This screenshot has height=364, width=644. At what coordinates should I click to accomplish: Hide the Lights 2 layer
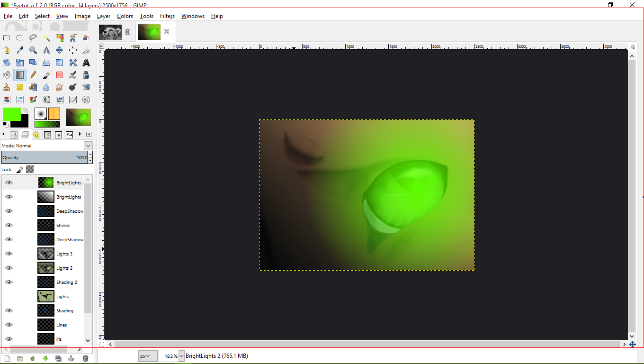point(9,268)
